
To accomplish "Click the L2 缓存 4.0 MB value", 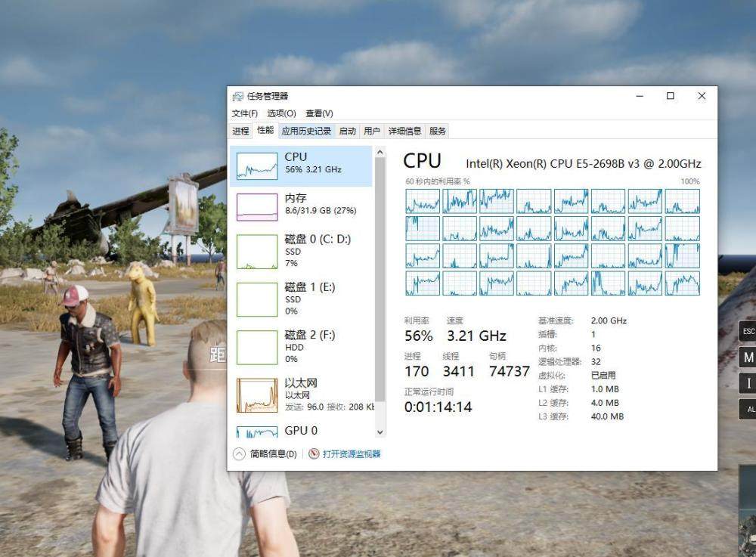I will point(605,403).
